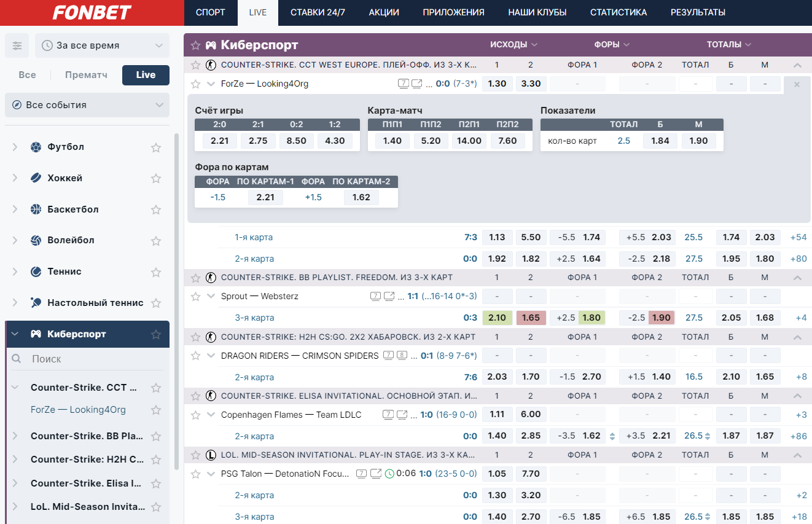Star the Sprout — Websterz match row
This screenshot has width=812, height=524.
(x=195, y=296)
